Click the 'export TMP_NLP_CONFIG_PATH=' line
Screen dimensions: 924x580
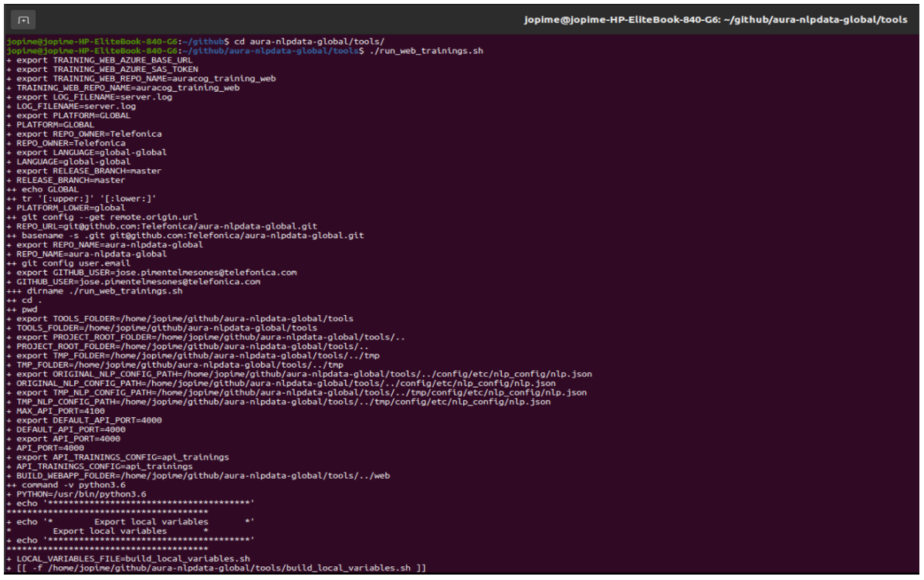coord(297,392)
